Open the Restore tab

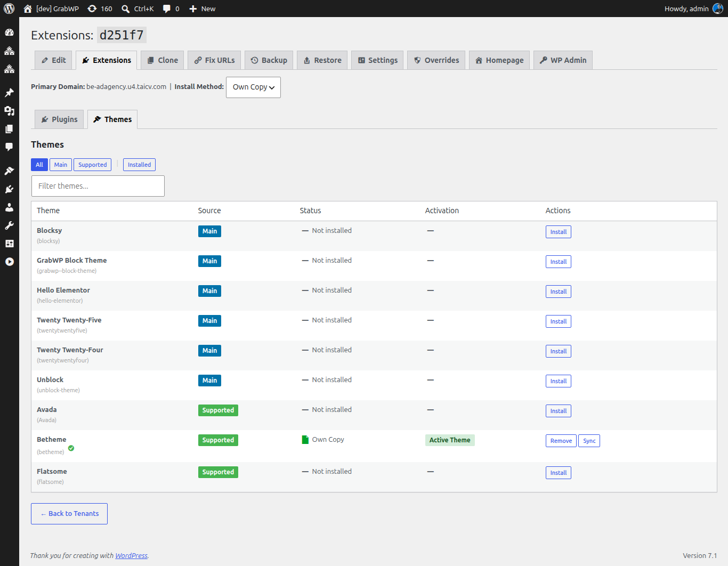pyautogui.click(x=322, y=60)
